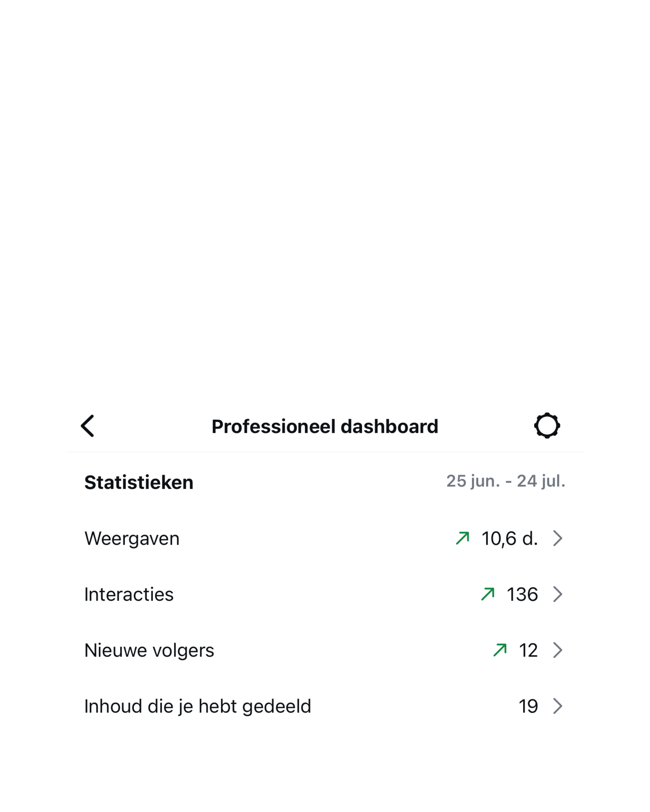This screenshot has height=812, width=650.
Task: Expand Weergaven details with its chevron
Action: [557, 538]
